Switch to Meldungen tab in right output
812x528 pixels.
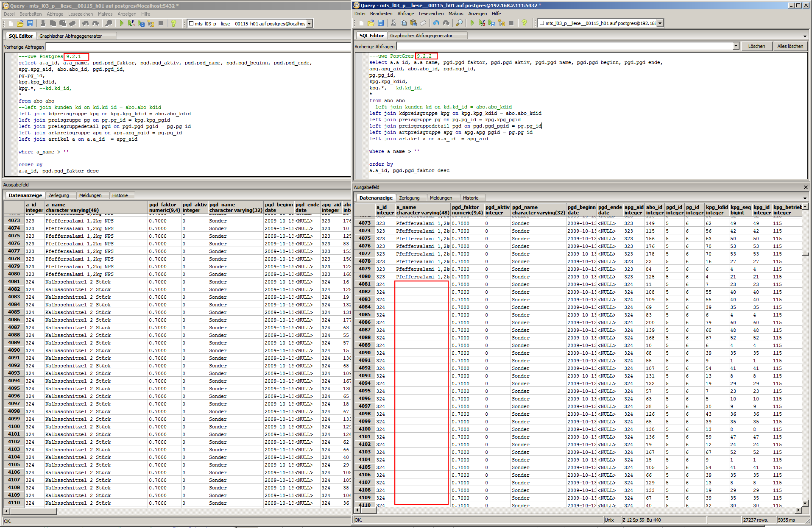click(441, 198)
